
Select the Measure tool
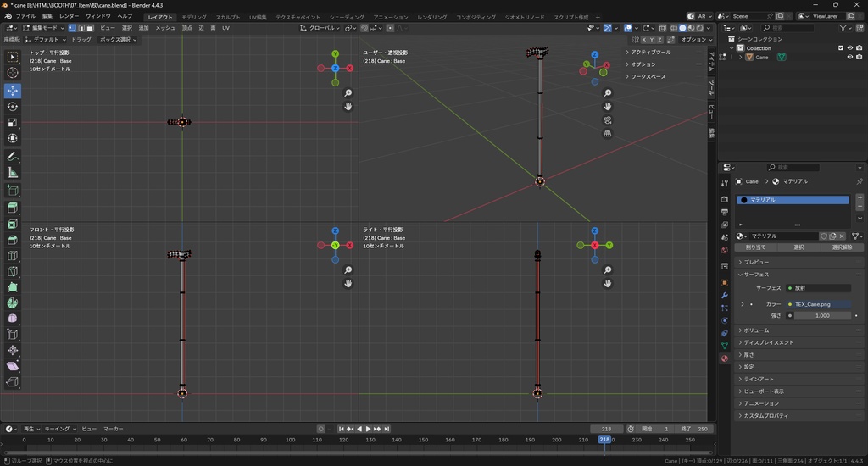tap(12, 173)
